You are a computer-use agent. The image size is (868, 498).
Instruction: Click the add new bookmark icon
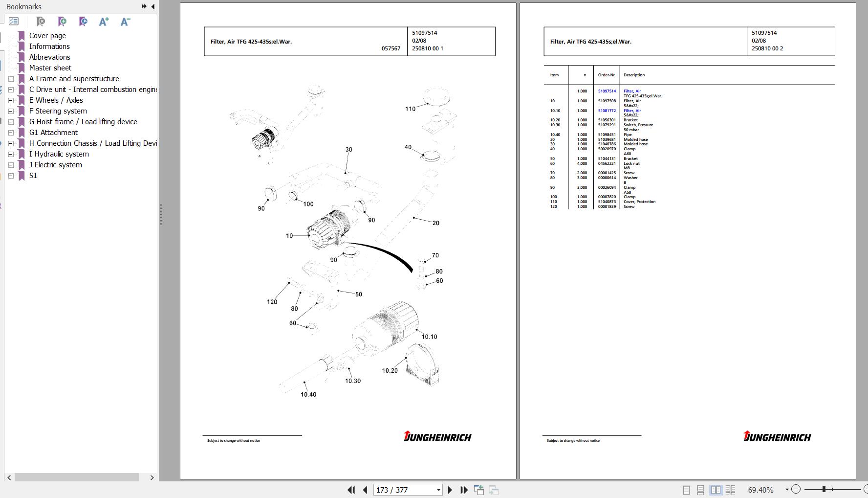click(62, 22)
